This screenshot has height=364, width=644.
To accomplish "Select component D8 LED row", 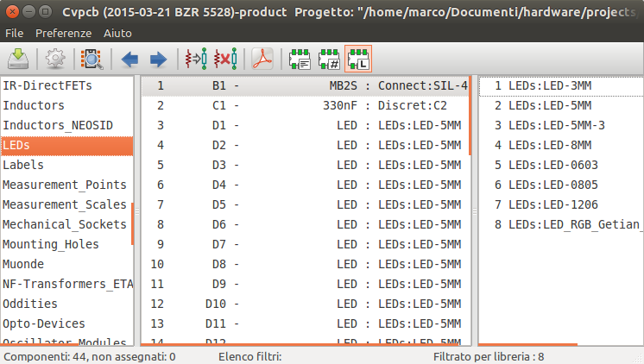I will pyautogui.click(x=305, y=264).
